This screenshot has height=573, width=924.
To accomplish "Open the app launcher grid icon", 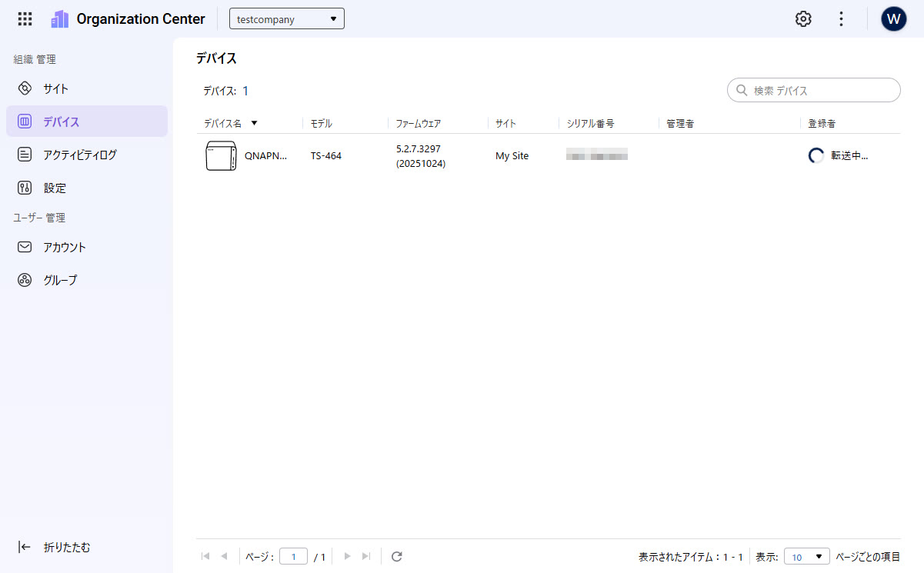I will pyautogui.click(x=25, y=19).
